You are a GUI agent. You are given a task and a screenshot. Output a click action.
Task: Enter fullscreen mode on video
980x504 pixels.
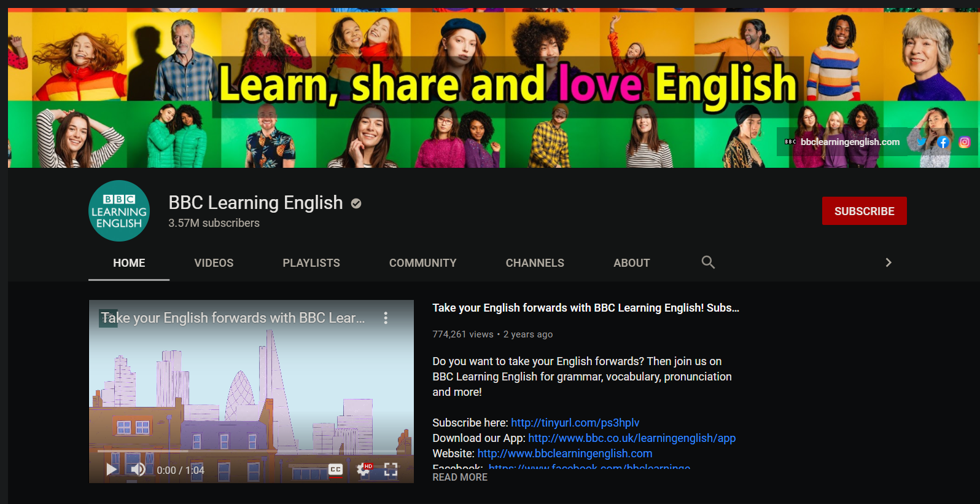click(391, 470)
